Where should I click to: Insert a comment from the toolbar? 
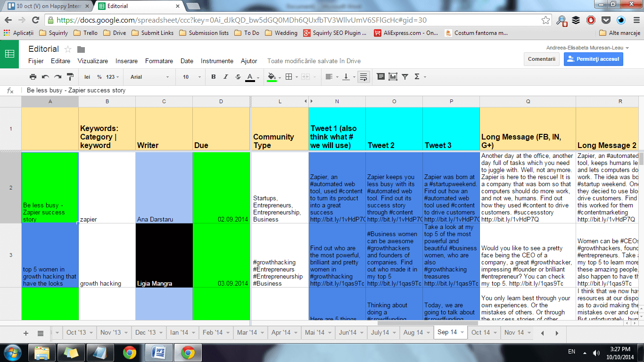tap(381, 77)
